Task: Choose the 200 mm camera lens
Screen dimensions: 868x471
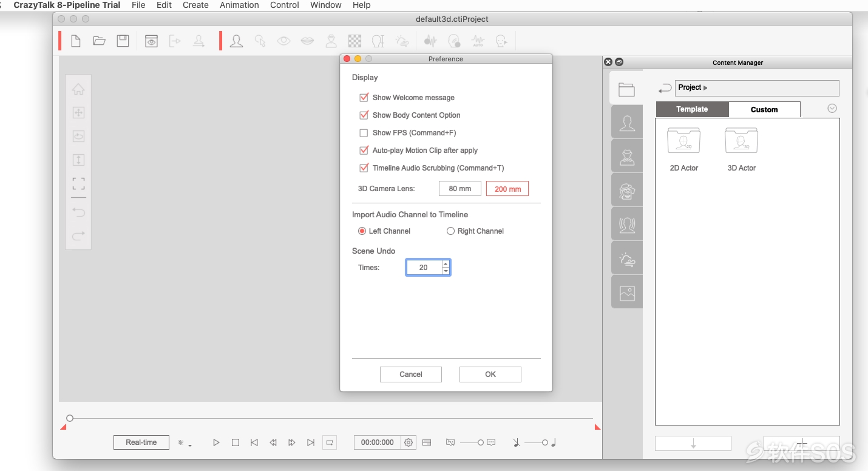Action: click(x=507, y=189)
